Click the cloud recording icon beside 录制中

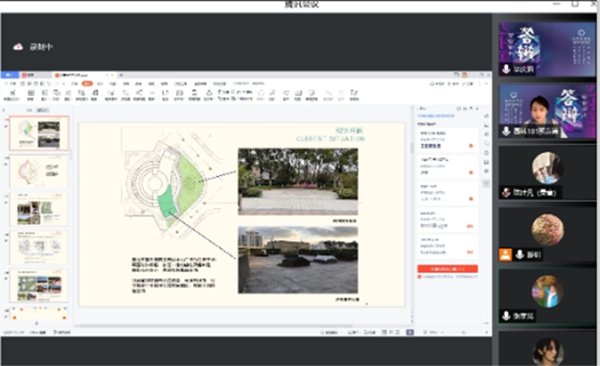18,47
